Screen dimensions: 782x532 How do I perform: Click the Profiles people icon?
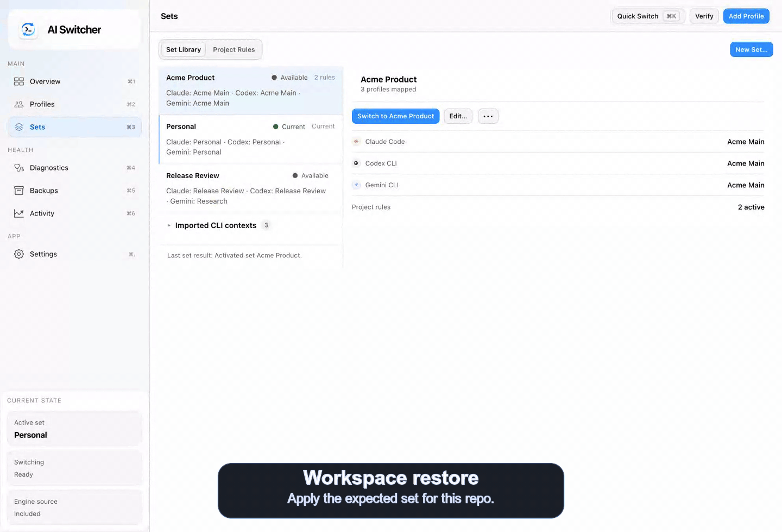click(19, 104)
